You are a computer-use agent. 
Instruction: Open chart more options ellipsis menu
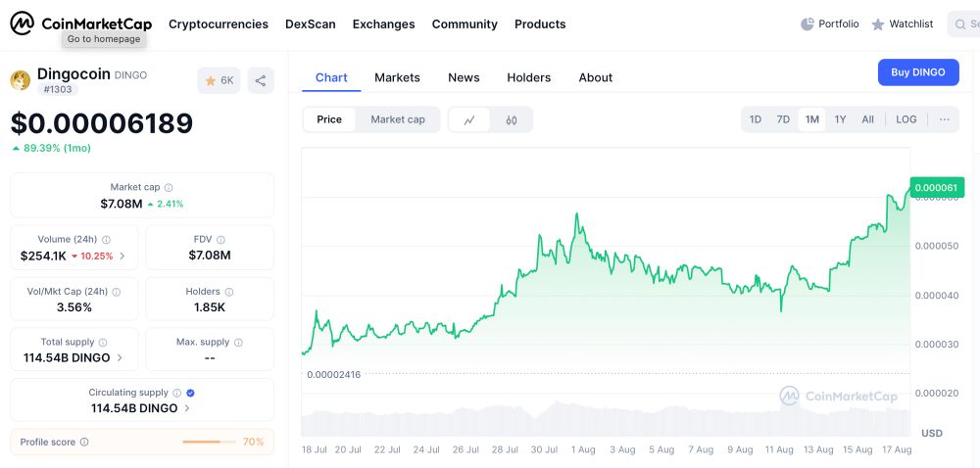(x=944, y=119)
